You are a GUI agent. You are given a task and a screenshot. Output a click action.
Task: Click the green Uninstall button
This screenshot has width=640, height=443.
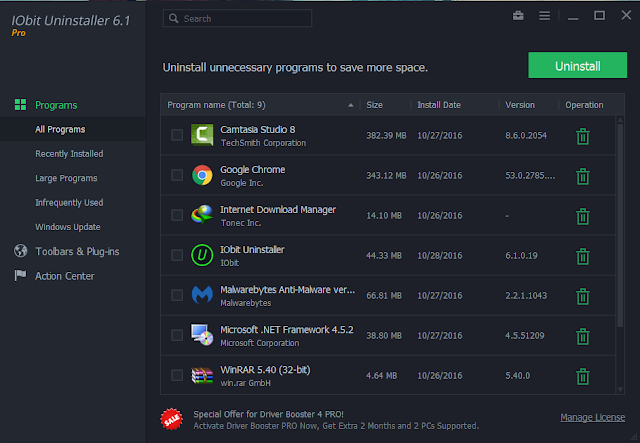578,65
